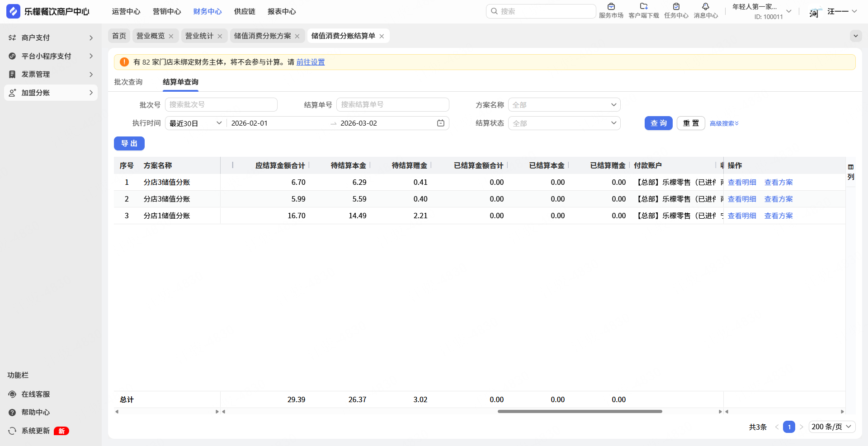The width and height of the screenshot is (868, 446).
Task: Expand the 方案名称 dropdown
Action: (x=564, y=105)
